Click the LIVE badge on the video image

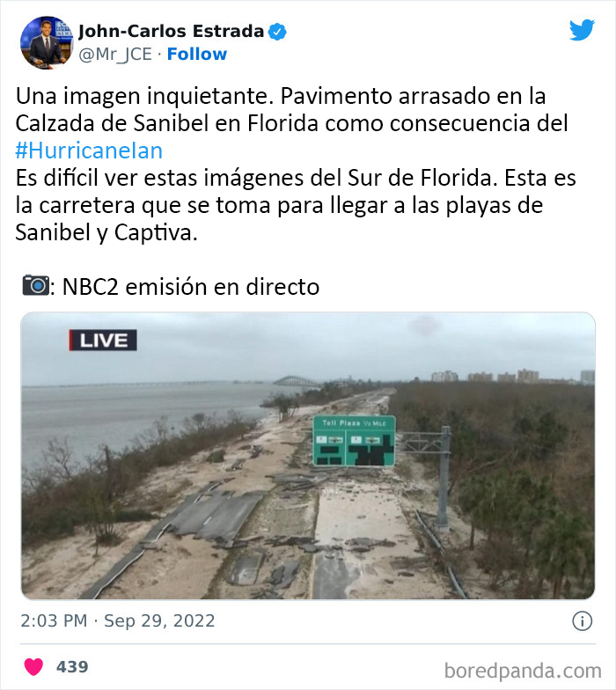[102, 340]
